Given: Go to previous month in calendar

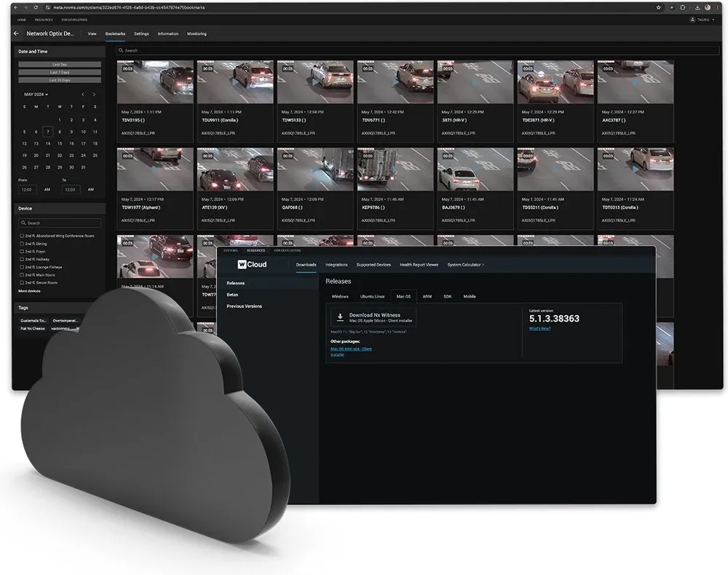Looking at the screenshot, I should tap(83, 94).
